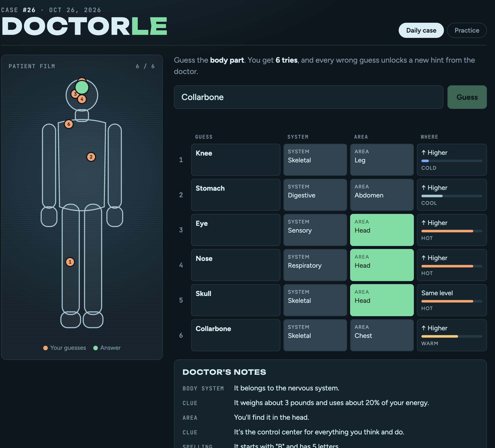Select the Stomach guess cell

pos(236,195)
